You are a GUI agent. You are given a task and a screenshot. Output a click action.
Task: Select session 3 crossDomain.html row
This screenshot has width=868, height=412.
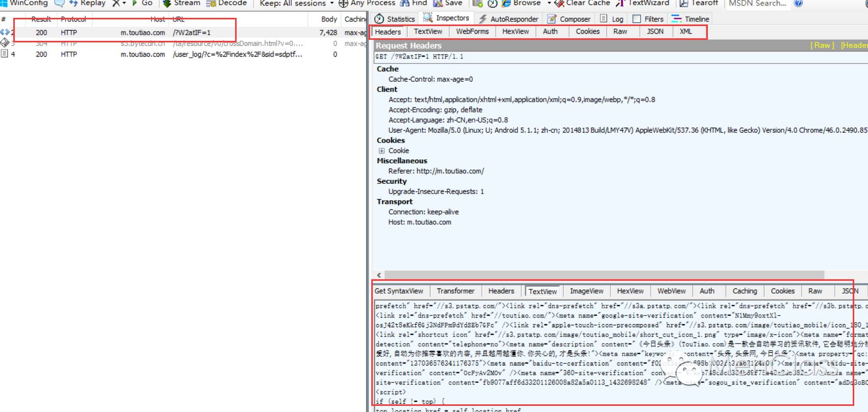(x=184, y=43)
